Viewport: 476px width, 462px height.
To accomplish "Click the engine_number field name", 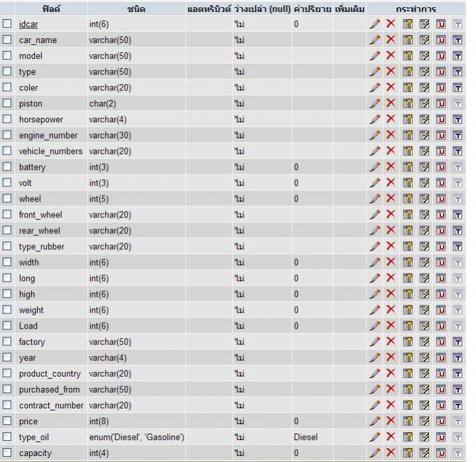I will coord(48,135).
